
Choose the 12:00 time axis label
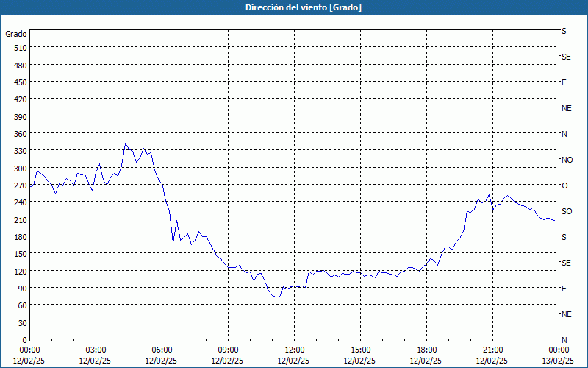coord(295,350)
